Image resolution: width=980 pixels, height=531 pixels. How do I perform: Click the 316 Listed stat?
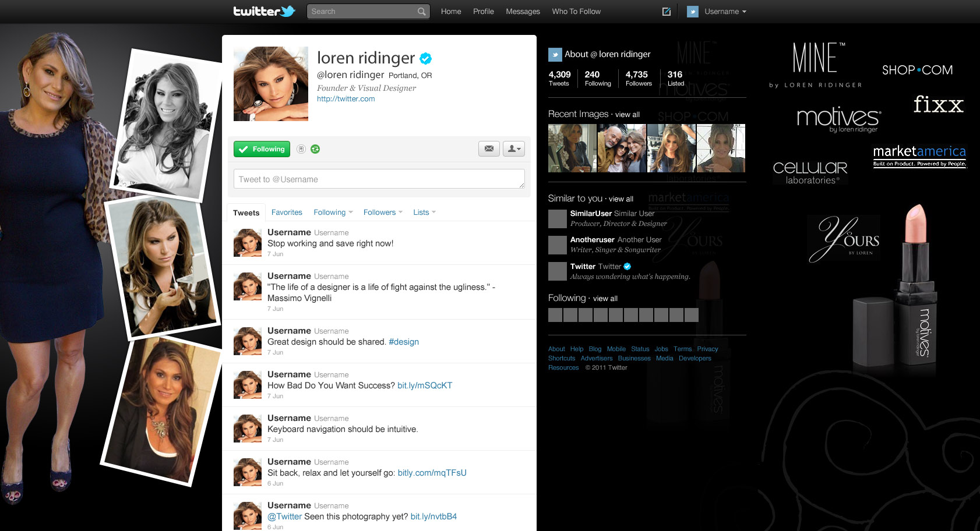(676, 78)
